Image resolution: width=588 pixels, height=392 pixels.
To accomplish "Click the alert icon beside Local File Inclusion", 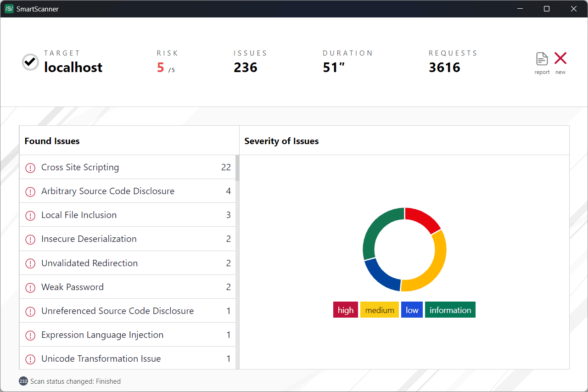I will point(30,215).
